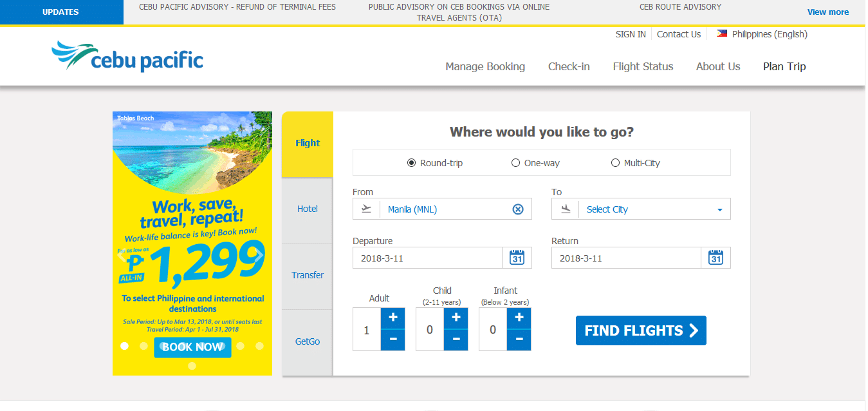The image size is (868, 411).
Task: Click the SIGN IN link
Action: click(x=631, y=34)
